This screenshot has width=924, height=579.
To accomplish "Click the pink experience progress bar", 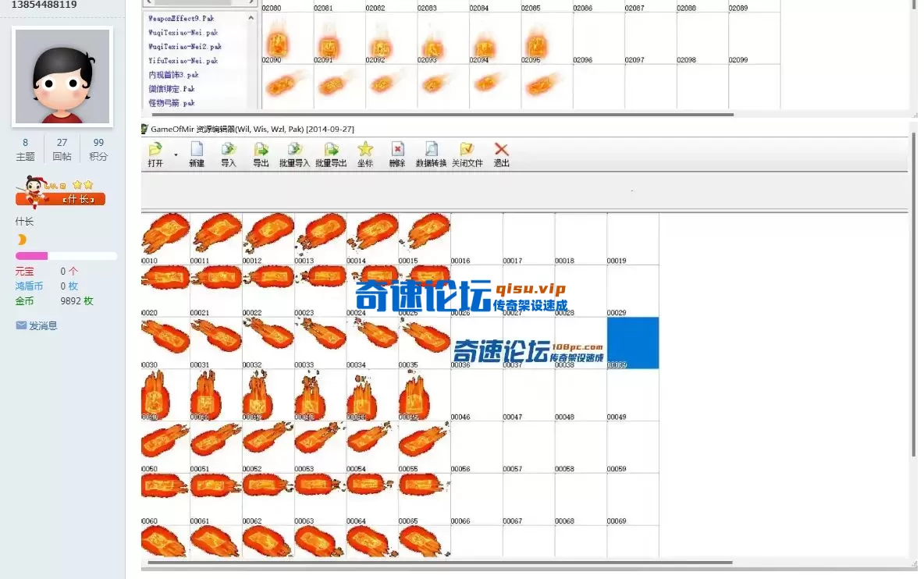I will point(31,255).
